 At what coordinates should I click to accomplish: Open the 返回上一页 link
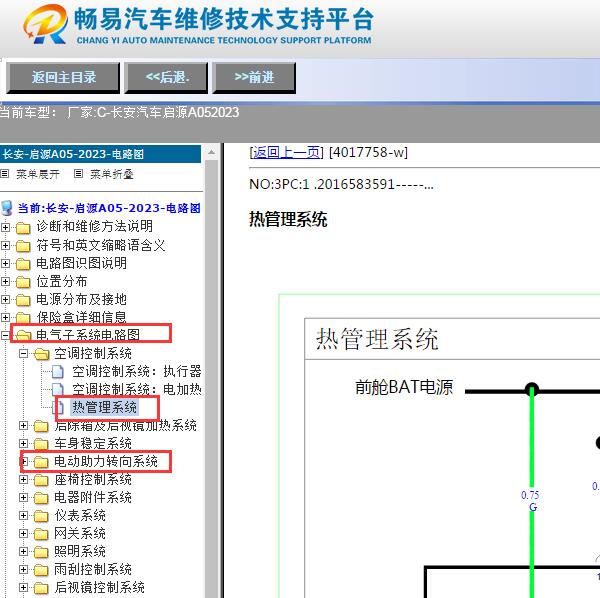click(x=287, y=152)
